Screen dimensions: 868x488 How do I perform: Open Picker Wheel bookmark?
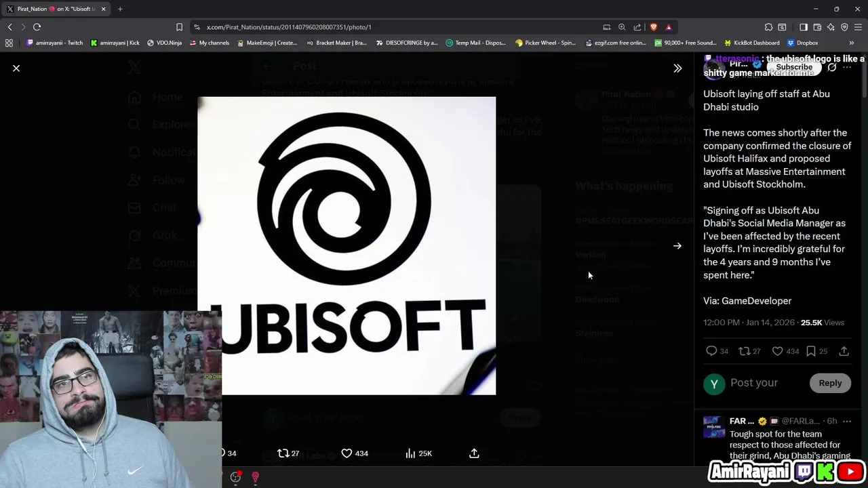coord(545,43)
